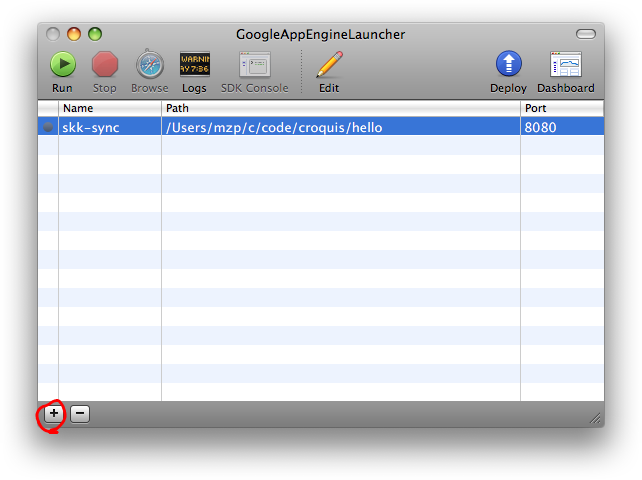This screenshot has width=642, height=480.
Task: Sort by the Port column header
Action: coord(562,108)
